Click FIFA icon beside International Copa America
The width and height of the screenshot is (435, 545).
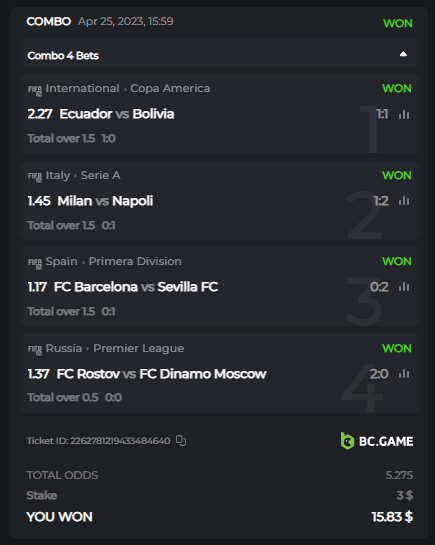(x=35, y=90)
